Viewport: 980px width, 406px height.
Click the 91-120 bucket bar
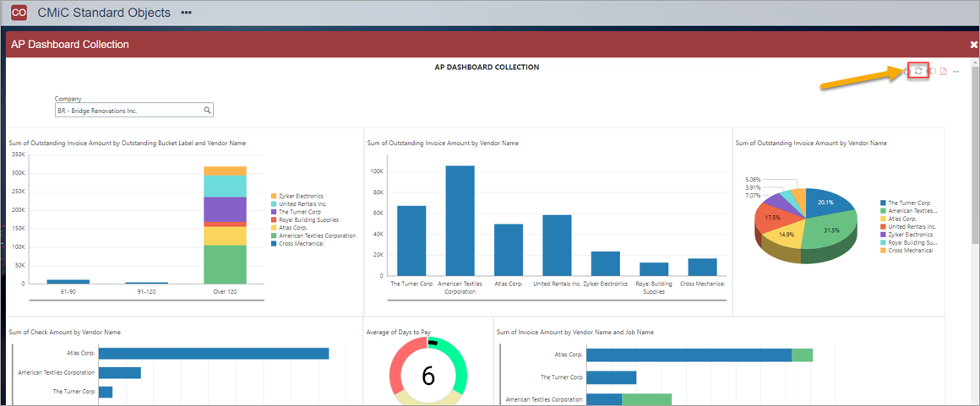(146, 283)
